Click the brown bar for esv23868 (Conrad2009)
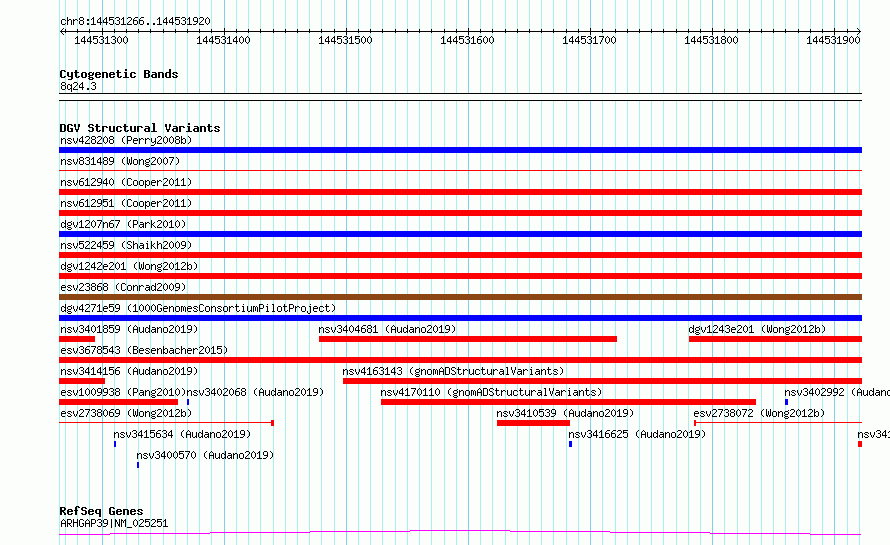This screenshot has height=545, width=890. click(460, 297)
